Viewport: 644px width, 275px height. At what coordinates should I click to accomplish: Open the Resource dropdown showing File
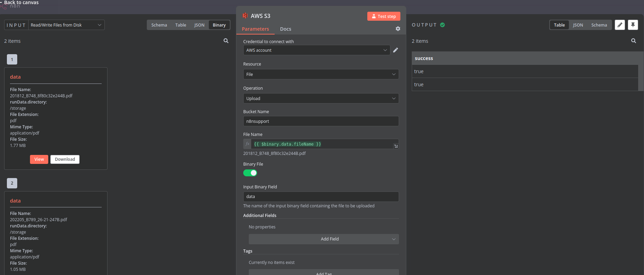point(320,74)
